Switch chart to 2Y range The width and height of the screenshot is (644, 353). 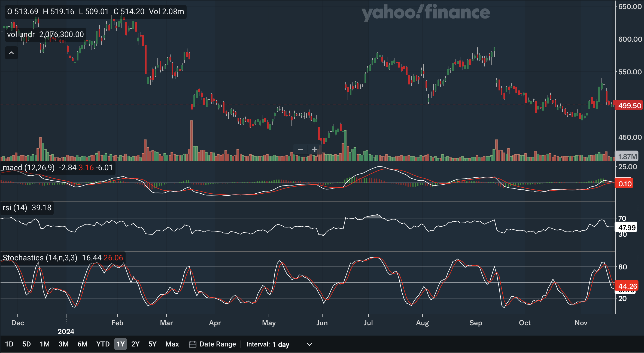pos(135,344)
